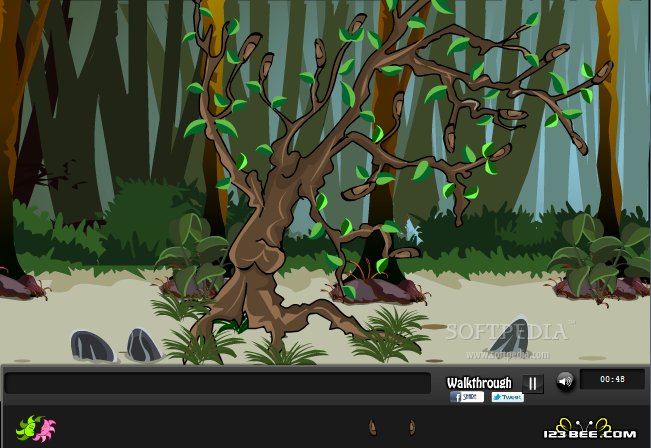Select the first seed in the inventory
The image size is (651, 448).
tap(372, 427)
